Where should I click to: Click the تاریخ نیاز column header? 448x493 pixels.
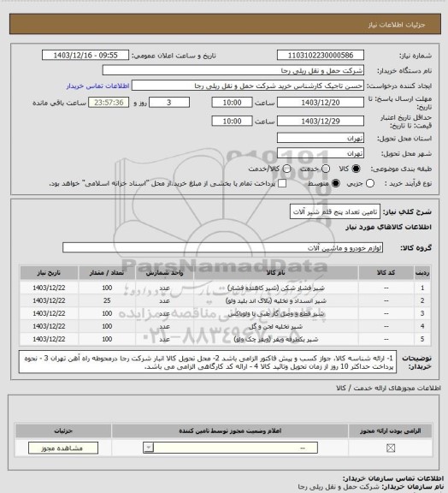[49, 273]
